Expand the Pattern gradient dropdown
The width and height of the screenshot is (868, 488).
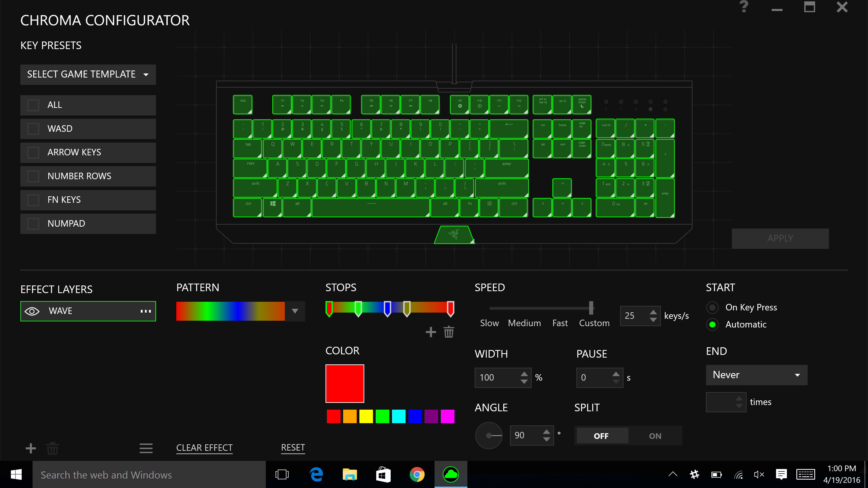(295, 311)
